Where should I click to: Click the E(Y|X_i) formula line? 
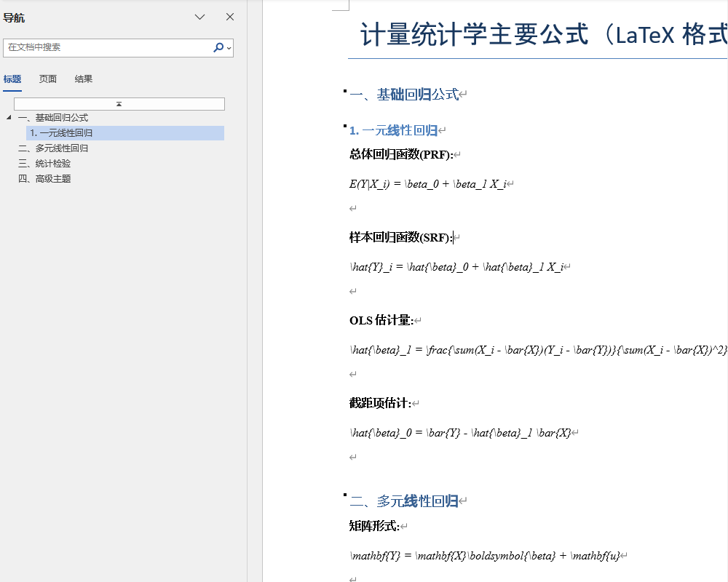tap(427, 184)
